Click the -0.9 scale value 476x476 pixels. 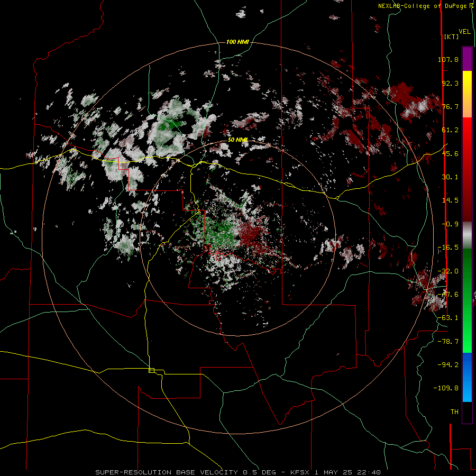[x=450, y=224]
